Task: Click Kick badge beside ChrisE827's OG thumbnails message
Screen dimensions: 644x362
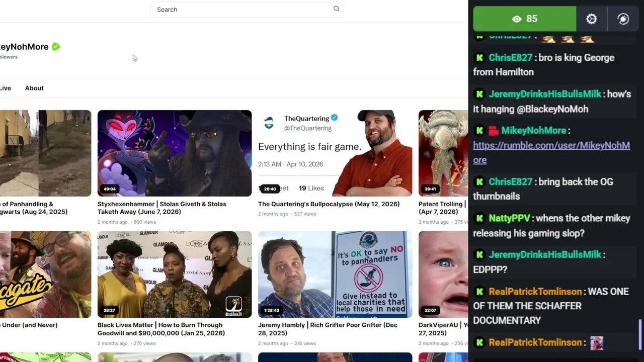Action: click(479, 182)
